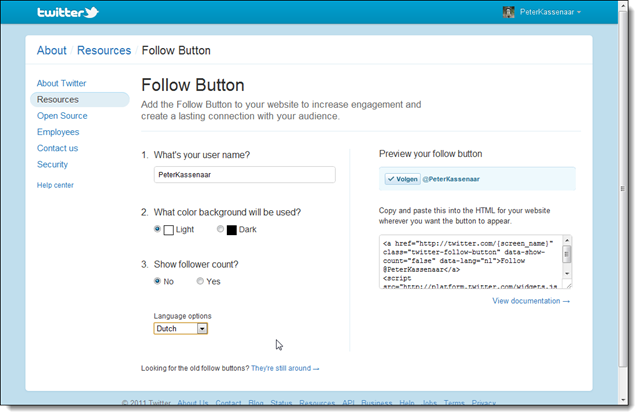640x417 pixels.
Task: Open the View documentation link
Action: point(531,301)
